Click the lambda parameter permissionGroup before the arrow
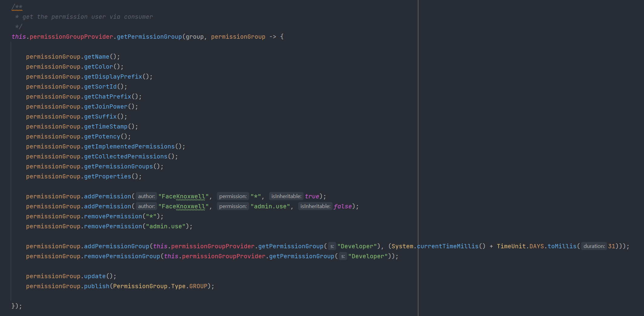The height and width of the screenshot is (316, 644). [x=238, y=37]
